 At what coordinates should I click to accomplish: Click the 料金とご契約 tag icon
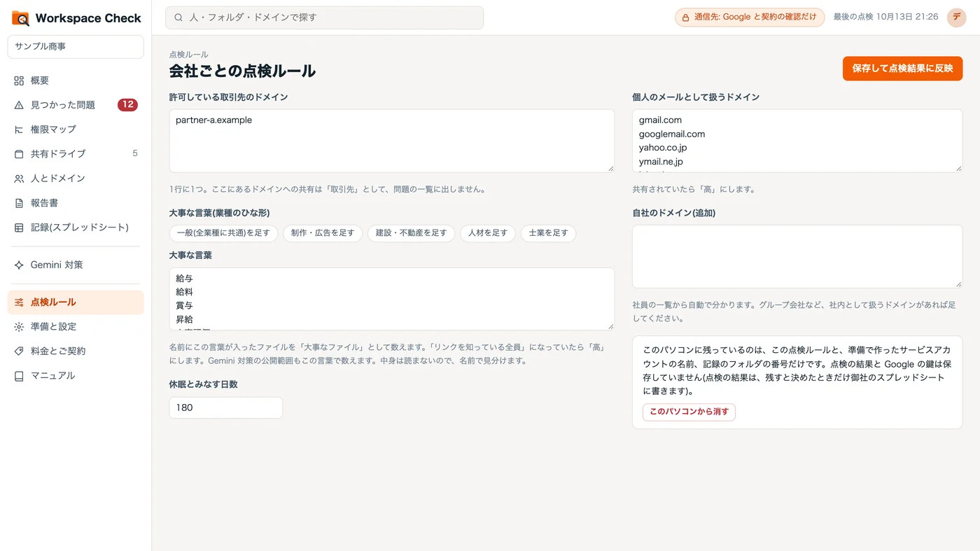click(x=19, y=351)
